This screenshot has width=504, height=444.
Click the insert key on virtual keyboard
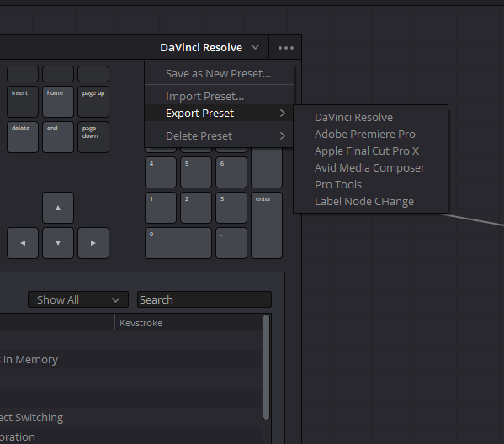(x=23, y=102)
